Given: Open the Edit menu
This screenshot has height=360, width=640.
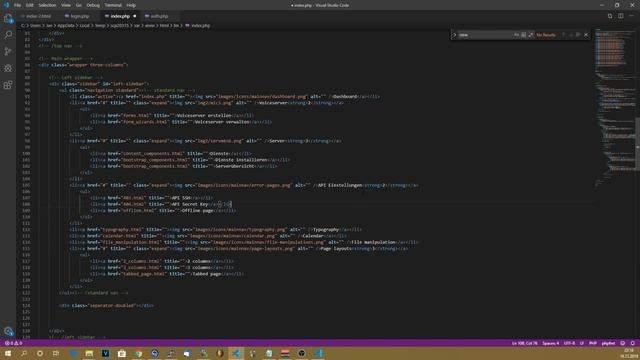Looking at the screenshot, I should click(29, 5).
